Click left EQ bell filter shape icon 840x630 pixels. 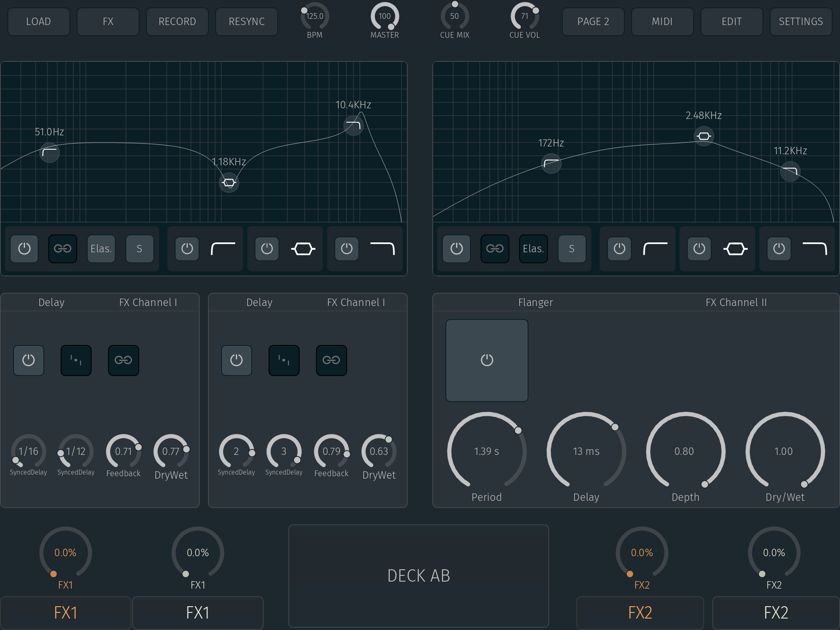click(x=303, y=249)
